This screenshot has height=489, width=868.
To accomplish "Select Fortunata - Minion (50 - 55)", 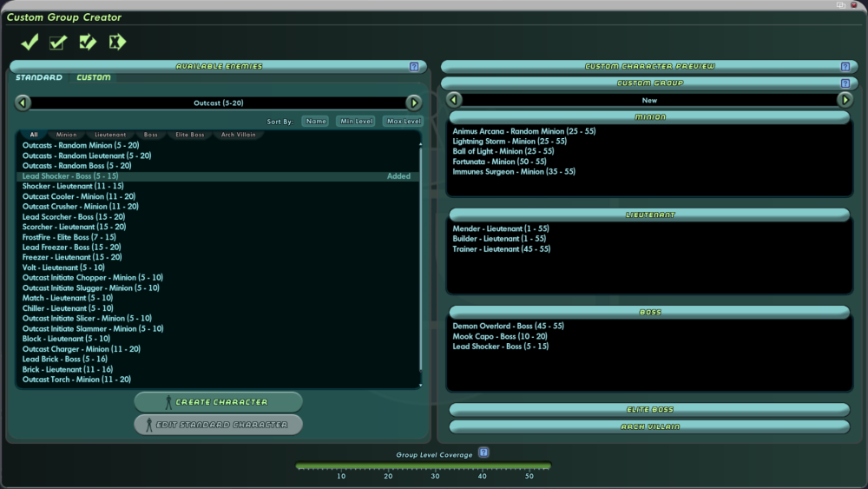I will [x=499, y=162].
